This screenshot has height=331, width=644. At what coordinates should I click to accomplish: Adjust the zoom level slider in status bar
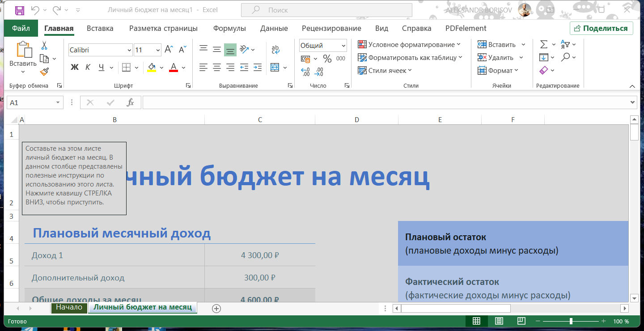(x=571, y=321)
